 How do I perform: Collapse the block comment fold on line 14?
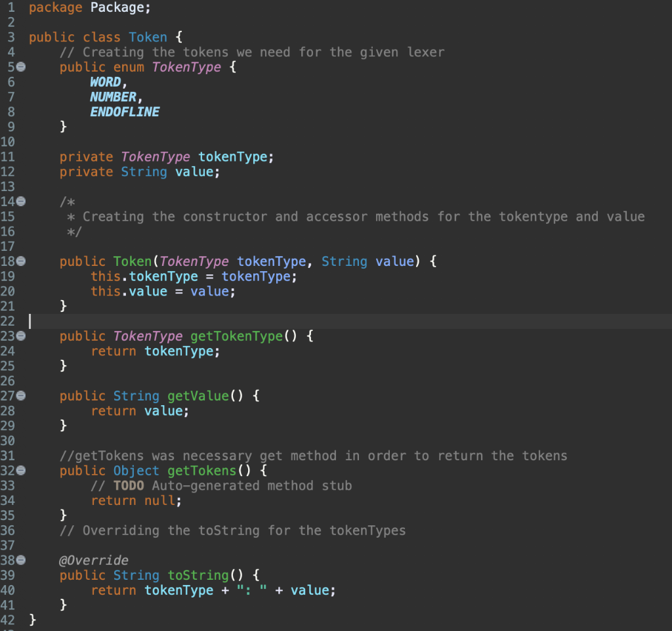pyautogui.click(x=20, y=201)
